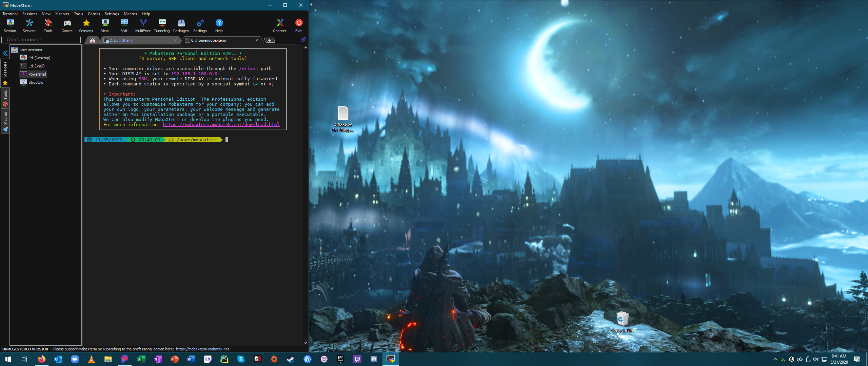Open Discord from the taskbar
Image resolution: width=868 pixels, height=366 pixels.
(x=374, y=359)
